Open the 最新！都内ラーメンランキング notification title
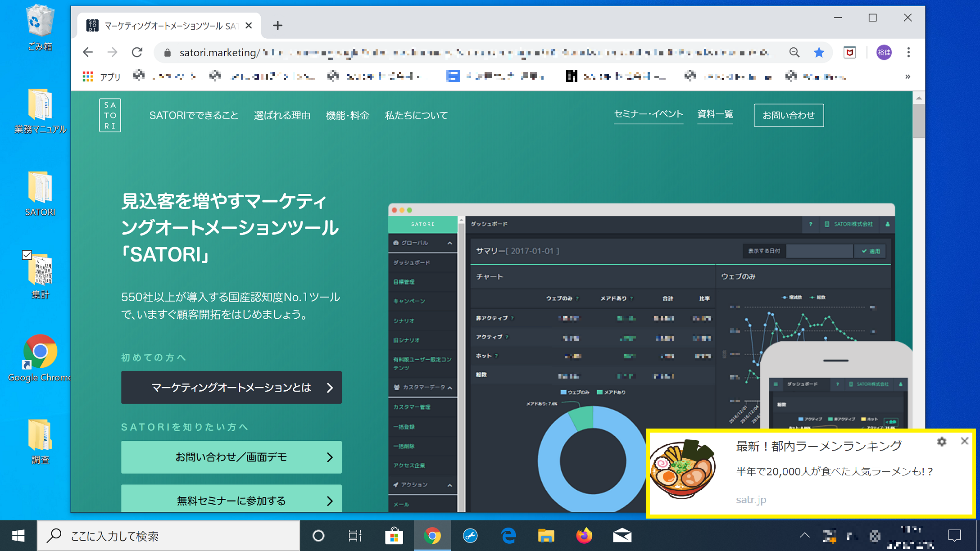The image size is (980, 551). pos(818,446)
